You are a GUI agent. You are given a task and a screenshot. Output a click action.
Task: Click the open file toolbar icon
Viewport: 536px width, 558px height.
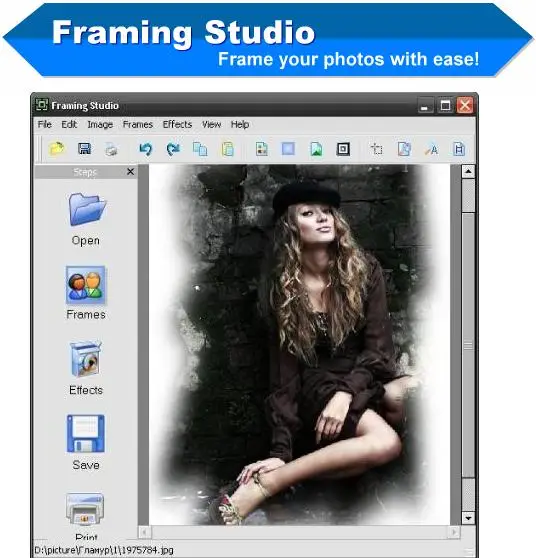click(x=57, y=149)
